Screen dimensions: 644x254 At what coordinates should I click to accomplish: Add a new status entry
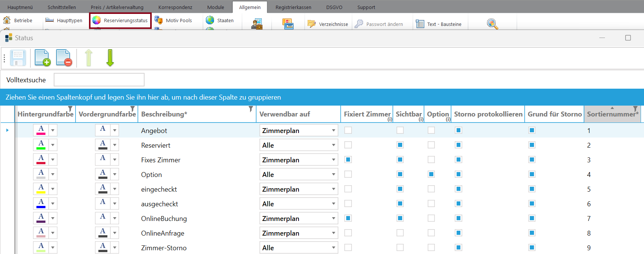point(42,58)
